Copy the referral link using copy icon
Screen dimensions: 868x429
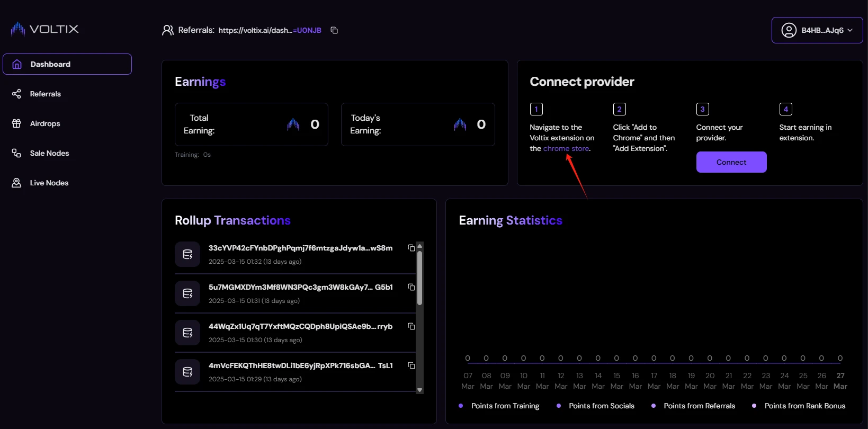click(334, 30)
